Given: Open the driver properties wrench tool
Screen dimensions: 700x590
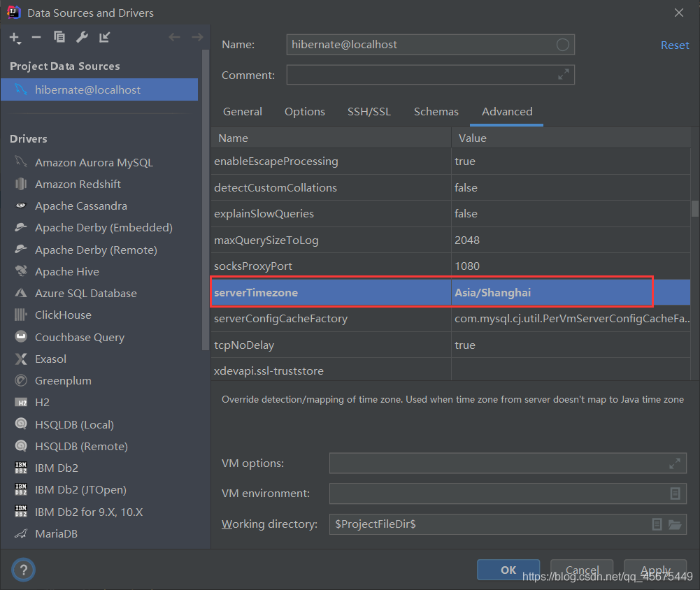Looking at the screenshot, I should [x=82, y=37].
